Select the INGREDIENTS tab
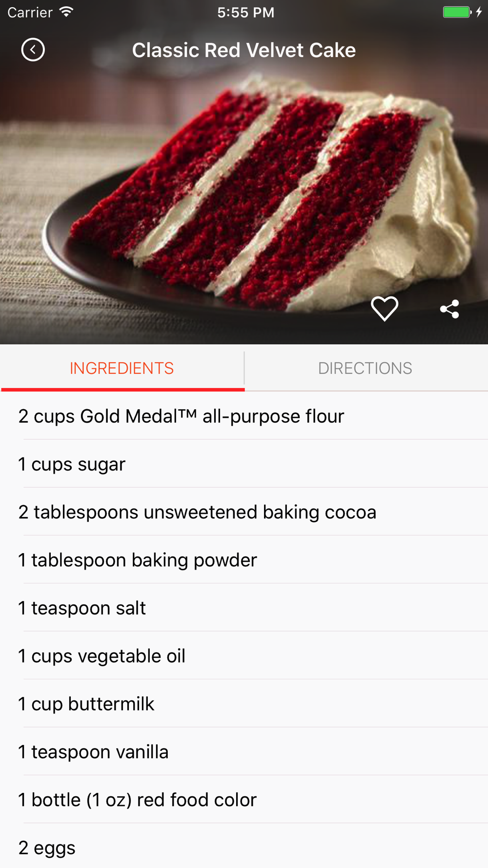The height and width of the screenshot is (868, 488). pos(122,368)
